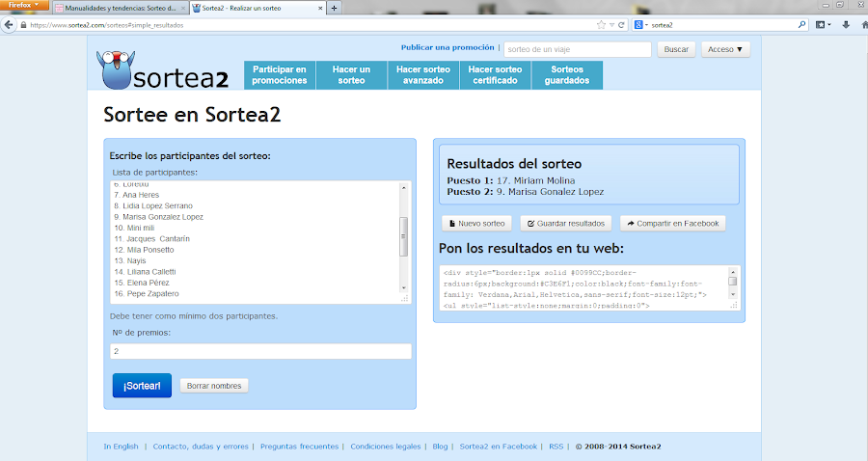868x461 pixels.
Task: Open Participar en promociones menu
Action: point(280,74)
